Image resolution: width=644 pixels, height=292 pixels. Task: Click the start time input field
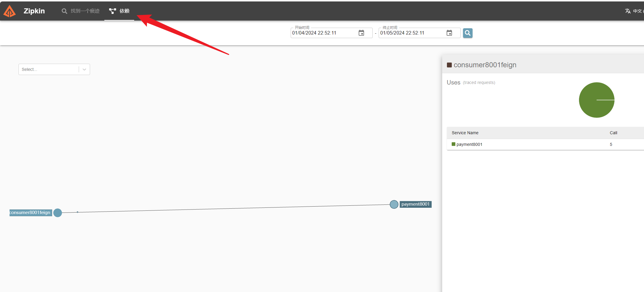[x=323, y=33]
